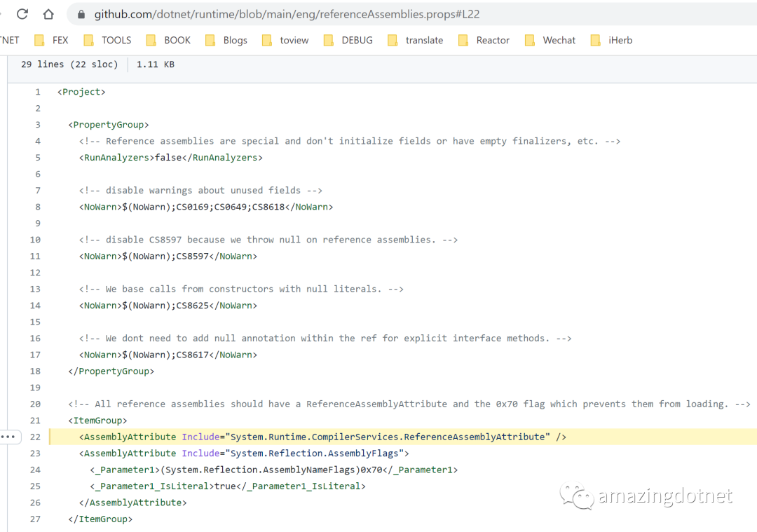
Task: Select highlighted line number 22
Action: pos(35,437)
